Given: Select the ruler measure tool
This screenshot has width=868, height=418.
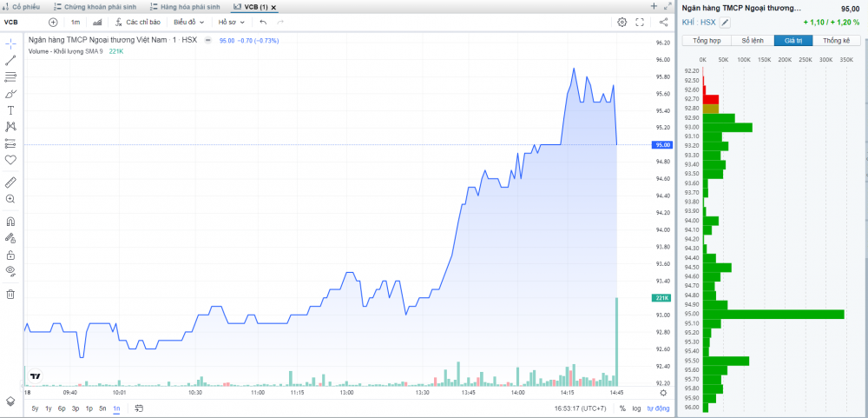Looking at the screenshot, I should pos(10,182).
